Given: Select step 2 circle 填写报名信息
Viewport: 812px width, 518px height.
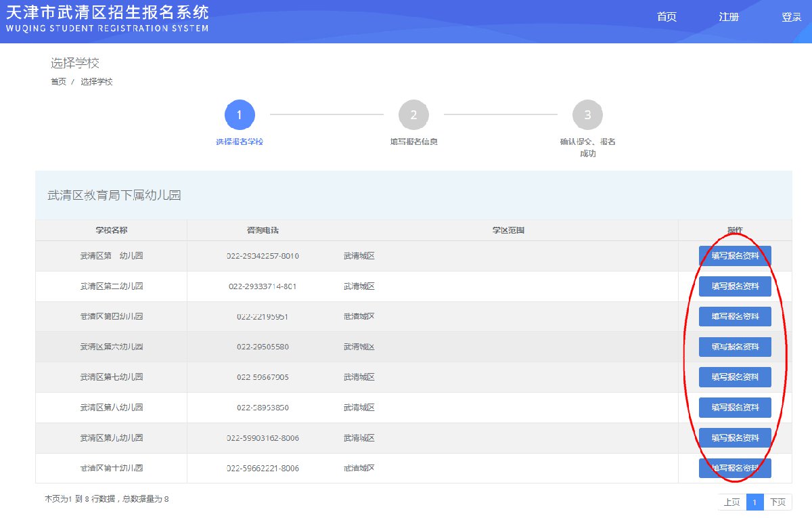Looking at the screenshot, I should (x=413, y=115).
